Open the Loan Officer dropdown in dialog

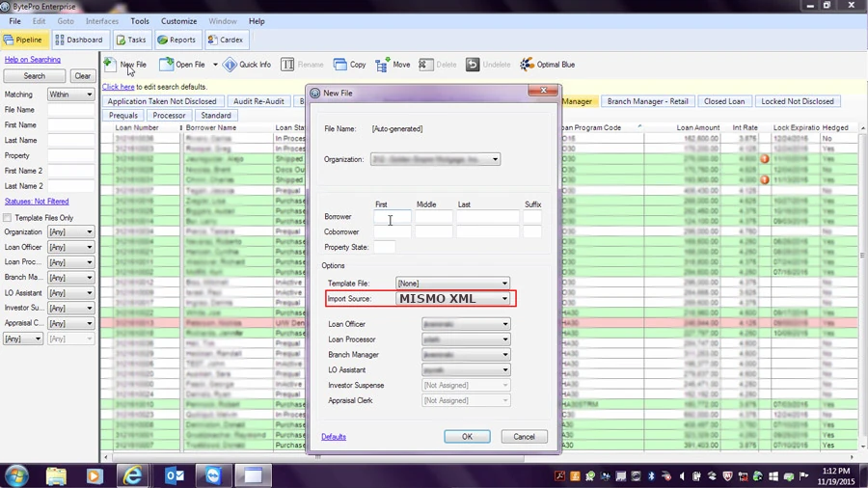[466, 324]
